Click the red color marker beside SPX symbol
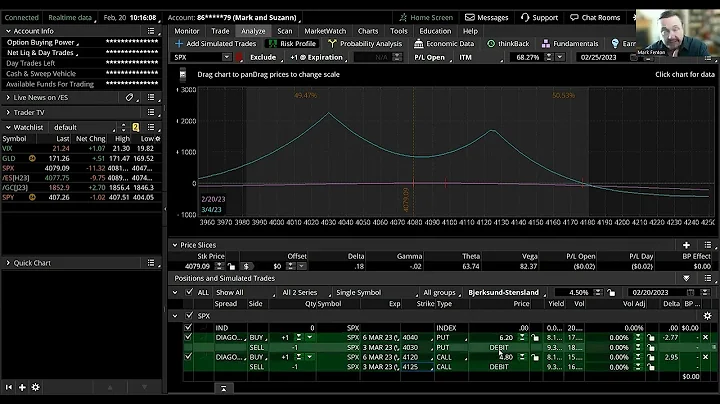Image resolution: width=720 pixels, height=404 pixels. click(239, 57)
